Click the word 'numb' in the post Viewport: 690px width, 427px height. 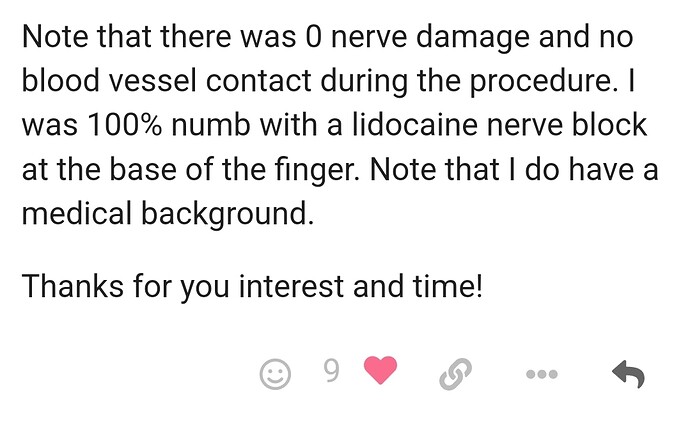point(211,125)
